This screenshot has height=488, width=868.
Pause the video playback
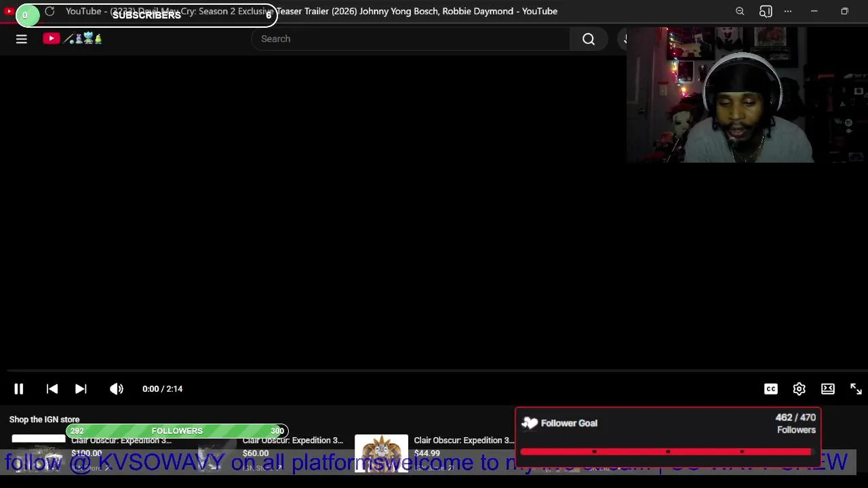19,388
